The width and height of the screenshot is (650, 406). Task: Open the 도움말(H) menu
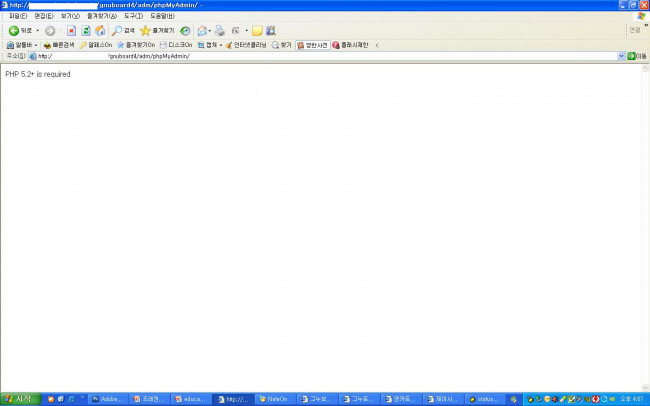162,16
